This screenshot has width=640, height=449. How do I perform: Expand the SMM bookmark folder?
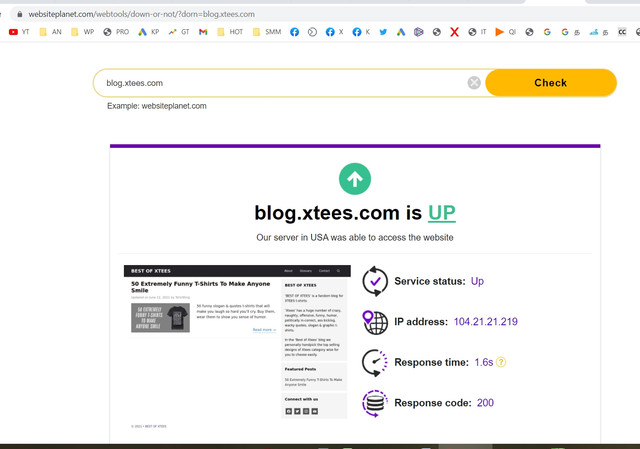point(267,32)
